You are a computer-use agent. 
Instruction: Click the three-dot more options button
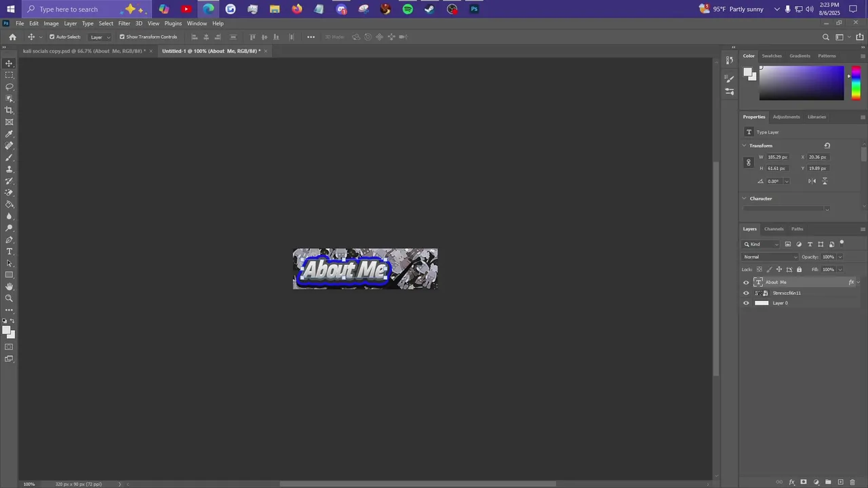click(311, 37)
